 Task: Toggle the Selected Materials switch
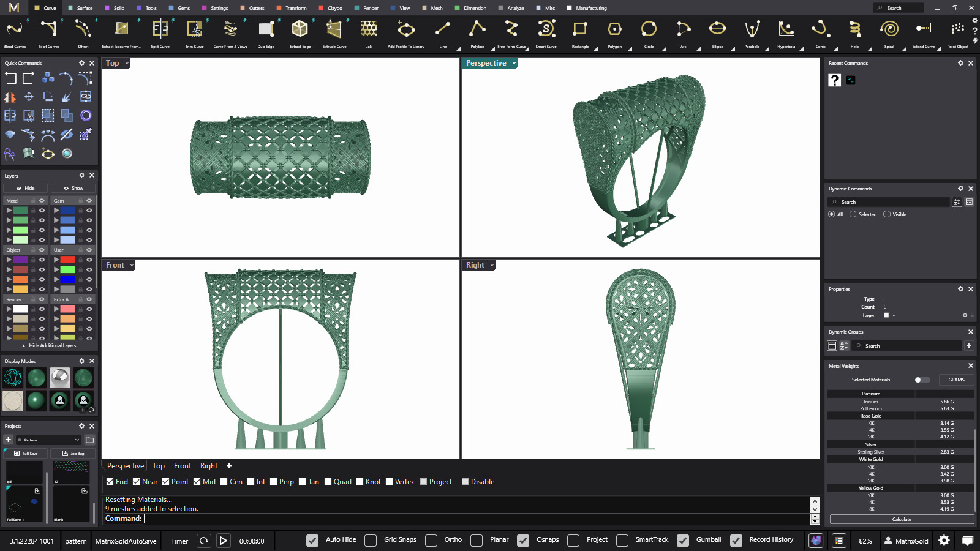[922, 380]
